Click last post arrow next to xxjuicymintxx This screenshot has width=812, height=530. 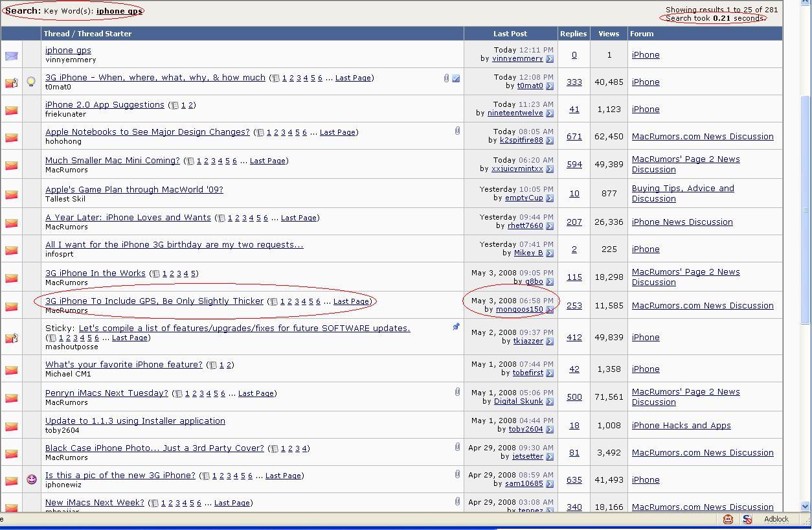pos(550,169)
